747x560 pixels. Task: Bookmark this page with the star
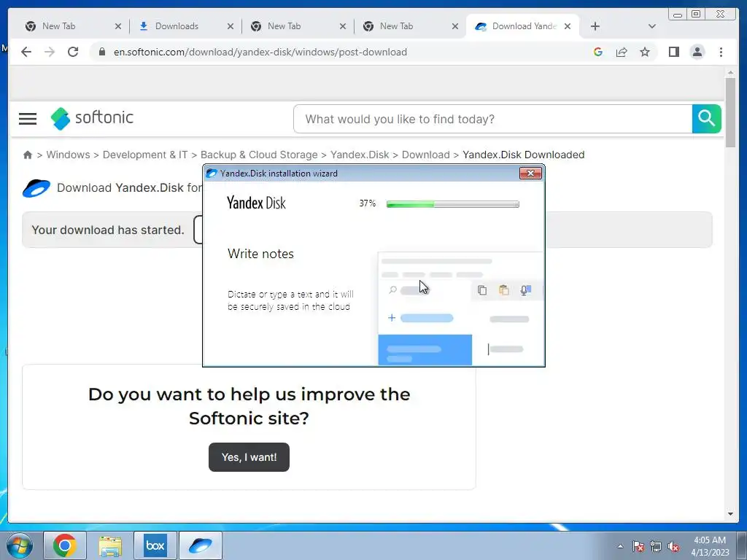point(645,52)
